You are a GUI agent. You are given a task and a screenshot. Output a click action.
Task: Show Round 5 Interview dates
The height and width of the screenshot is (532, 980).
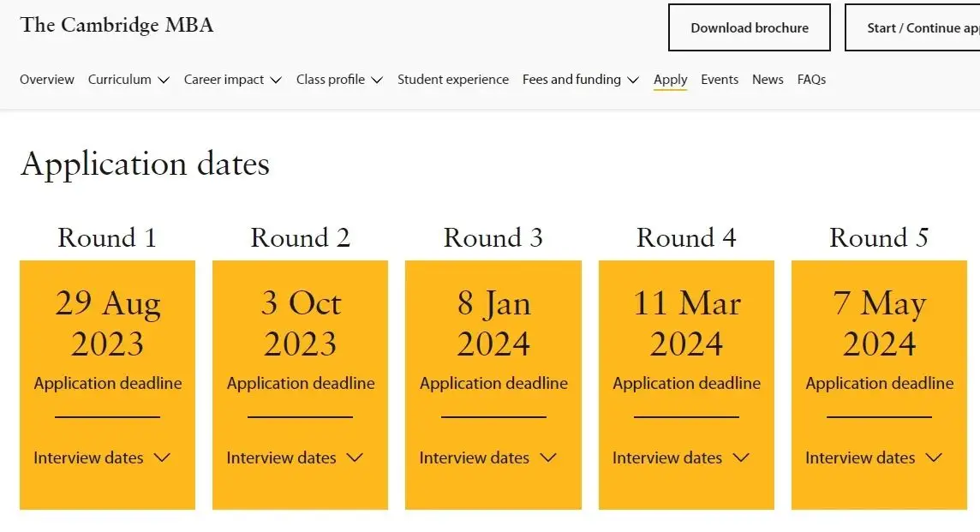(874, 458)
